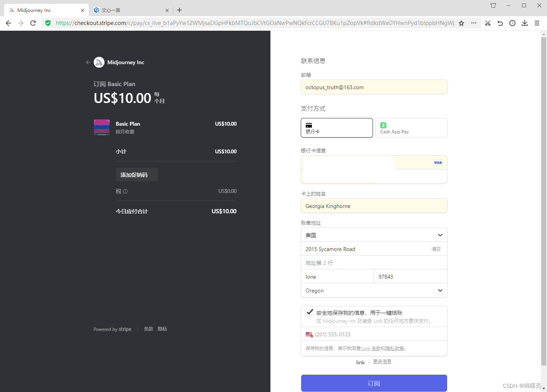Open the 更多信息 link
Screen dimensions: 547x392
pyautogui.click(x=382, y=362)
